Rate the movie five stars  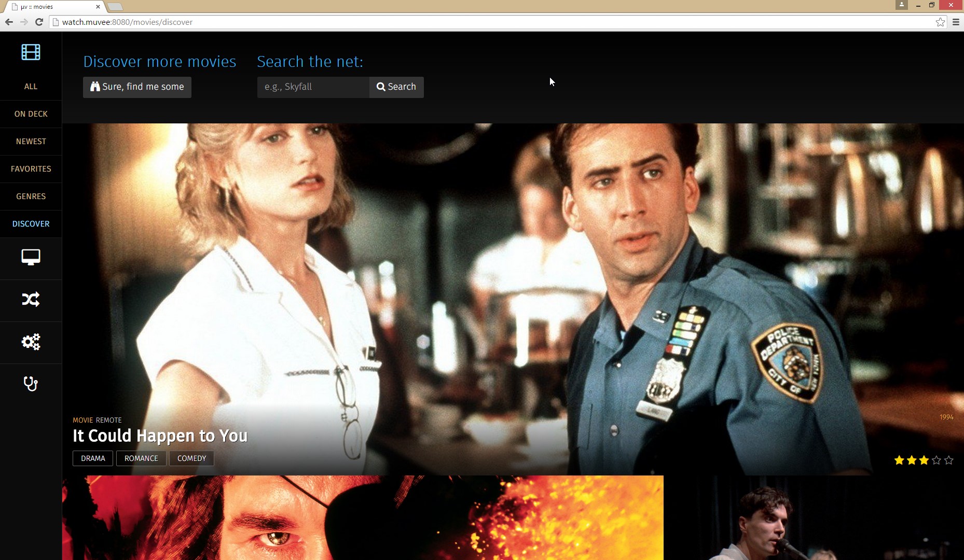[949, 460]
